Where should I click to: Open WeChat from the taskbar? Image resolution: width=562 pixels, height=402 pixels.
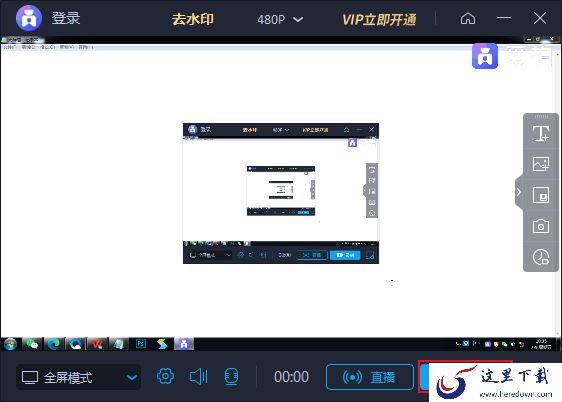point(32,344)
